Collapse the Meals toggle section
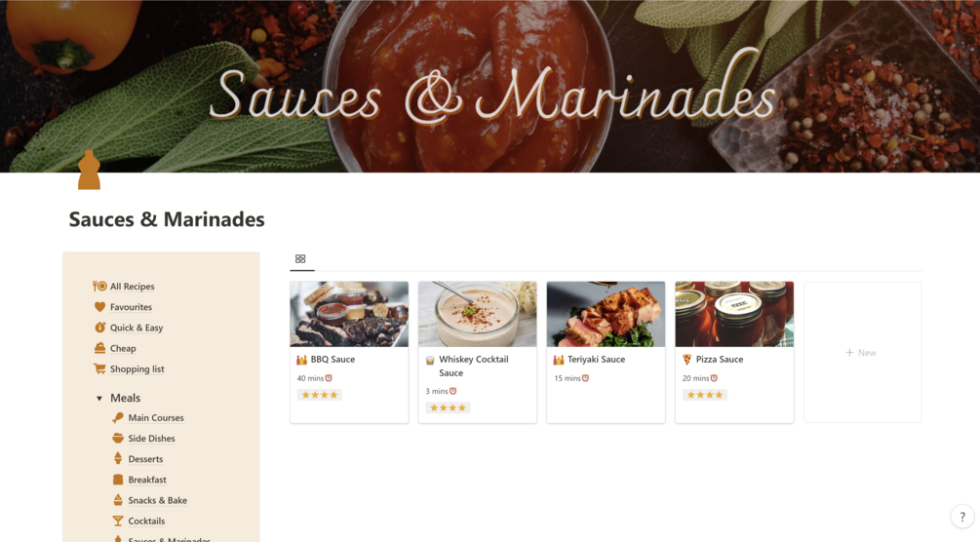This screenshot has height=542, width=980. coord(99,399)
